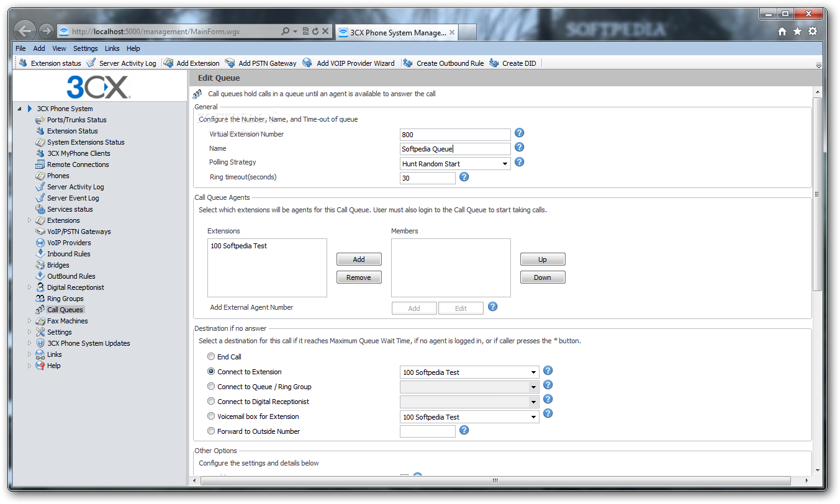Viewport: 840px width, 504px height.
Task: Click the Add Extension toolbar icon
Action: click(x=168, y=63)
